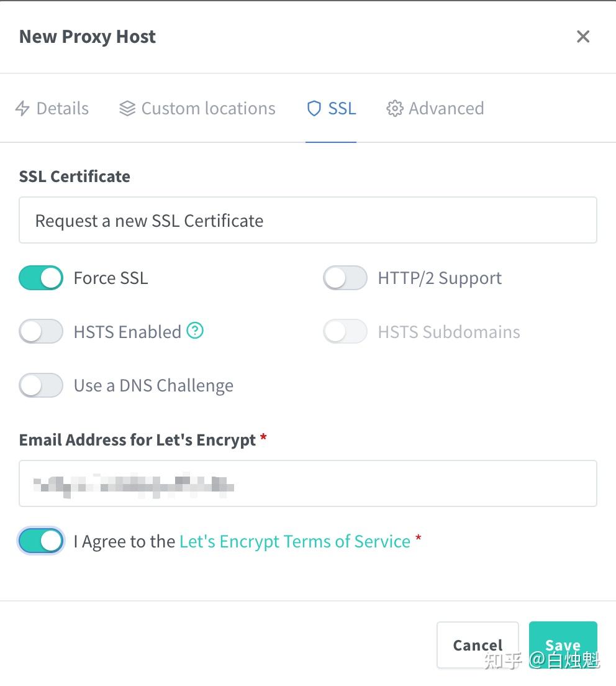The height and width of the screenshot is (686, 616).
Task: Turn on HSTS Enabled
Action: [40, 331]
